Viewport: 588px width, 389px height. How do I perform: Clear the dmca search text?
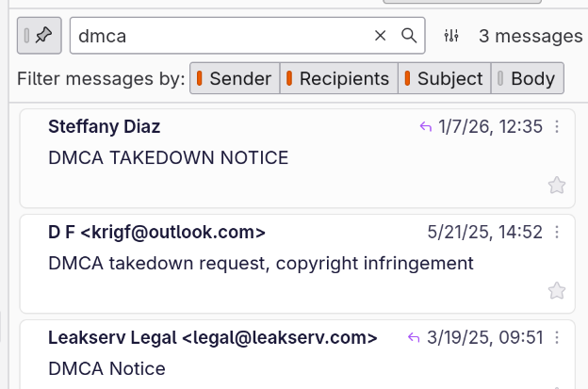coord(381,36)
